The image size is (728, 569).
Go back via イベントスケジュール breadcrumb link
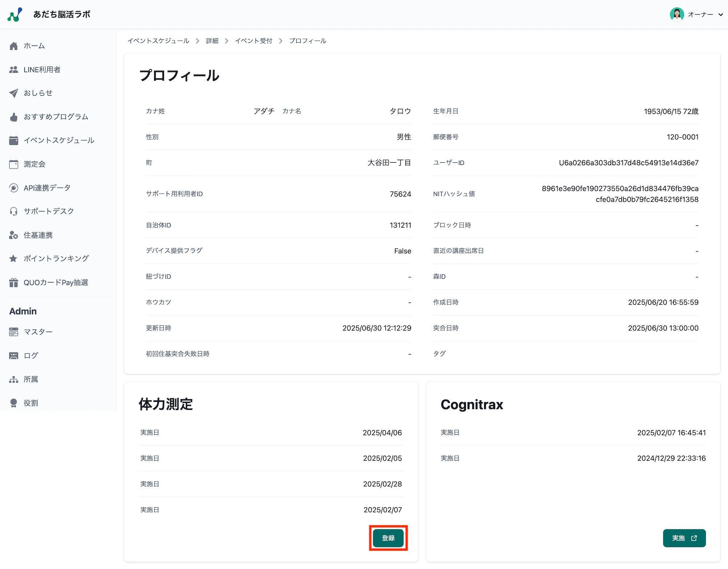(x=158, y=41)
